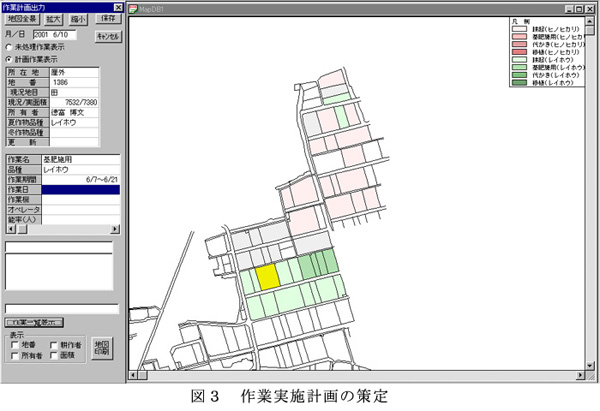Click the MapDB1 window icon in title bar

click(x=137, y=7)
